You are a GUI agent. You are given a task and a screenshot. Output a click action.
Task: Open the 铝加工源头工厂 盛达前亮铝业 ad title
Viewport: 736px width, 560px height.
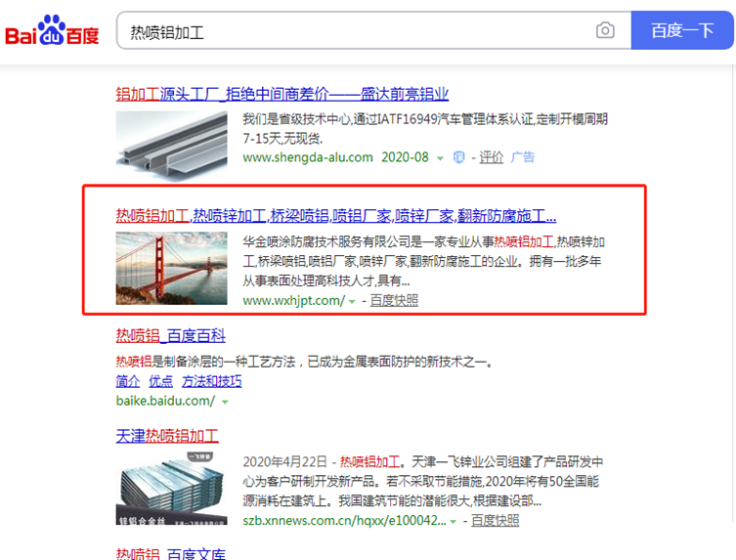pyautogui.click(x=282, y=94)
